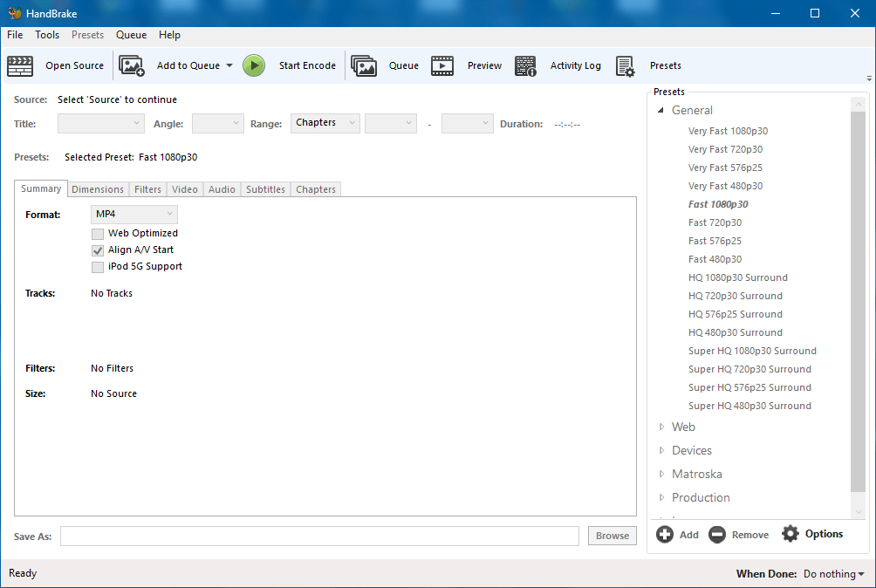
Task: Select the Super HQ 1080p30 Surround preset
Action: tap(752, 351)
